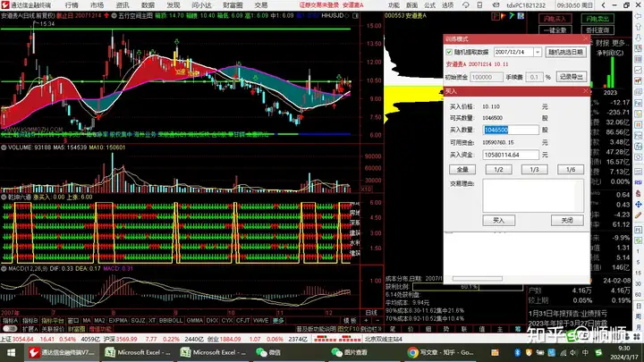Viewport: 644px width, 362px height.
Task: Click the 买入数量 input field
Action: coord(511,130)
